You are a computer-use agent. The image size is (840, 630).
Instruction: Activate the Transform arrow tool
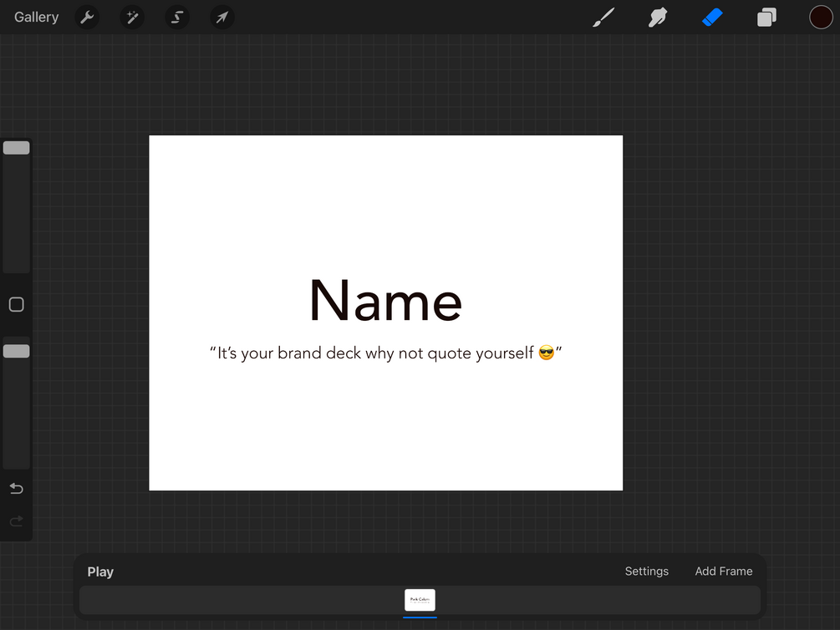(221, 18)
